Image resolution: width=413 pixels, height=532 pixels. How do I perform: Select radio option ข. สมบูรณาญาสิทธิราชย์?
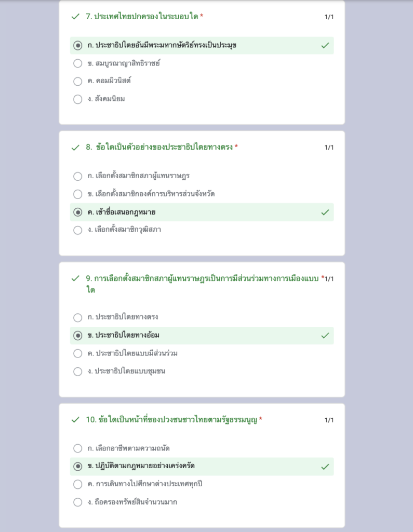pyautogui.click(x=78, y=63)
